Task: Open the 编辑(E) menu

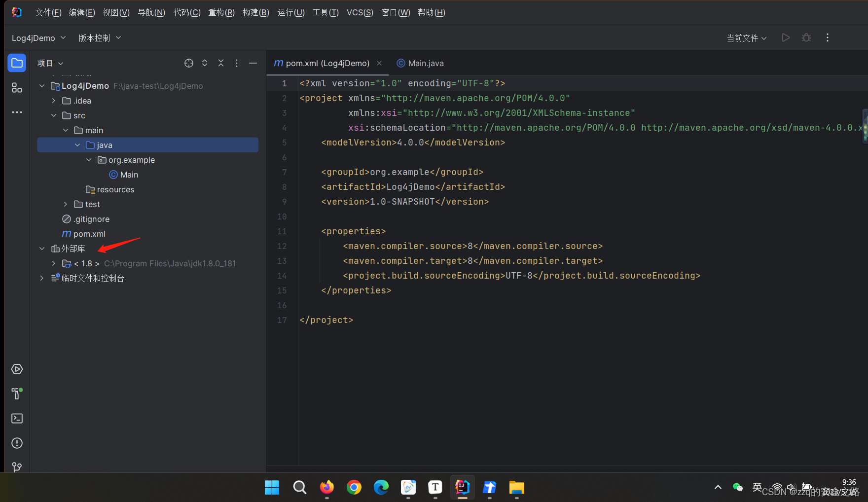Action: tap(82, 12)
